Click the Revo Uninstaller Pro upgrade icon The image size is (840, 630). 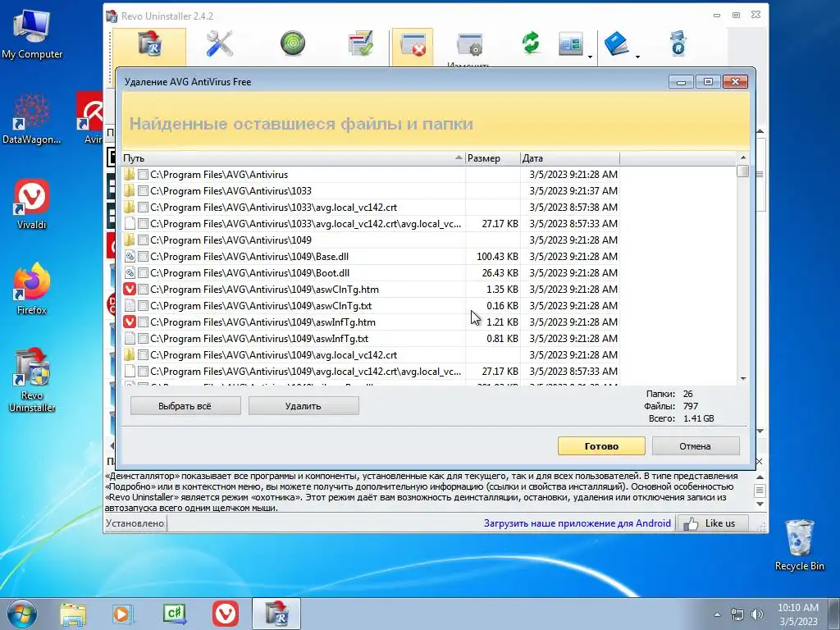pos(678,43)
